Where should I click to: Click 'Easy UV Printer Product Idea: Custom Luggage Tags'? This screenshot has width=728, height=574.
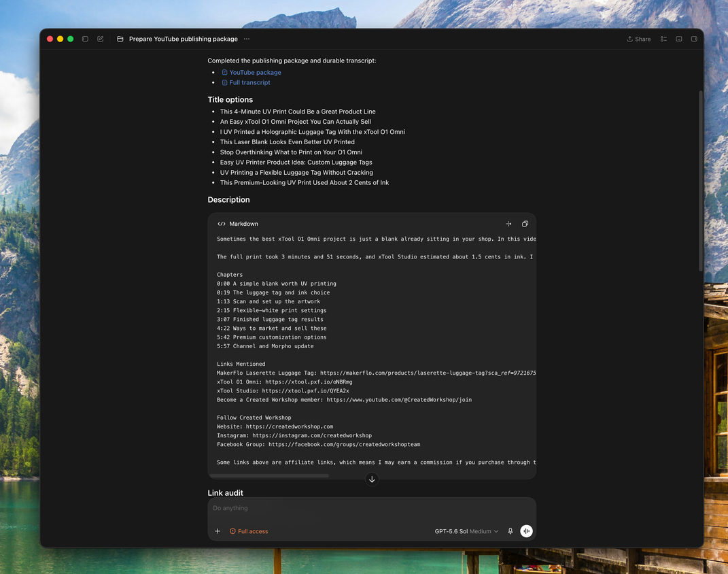click(x=296, y=163)
